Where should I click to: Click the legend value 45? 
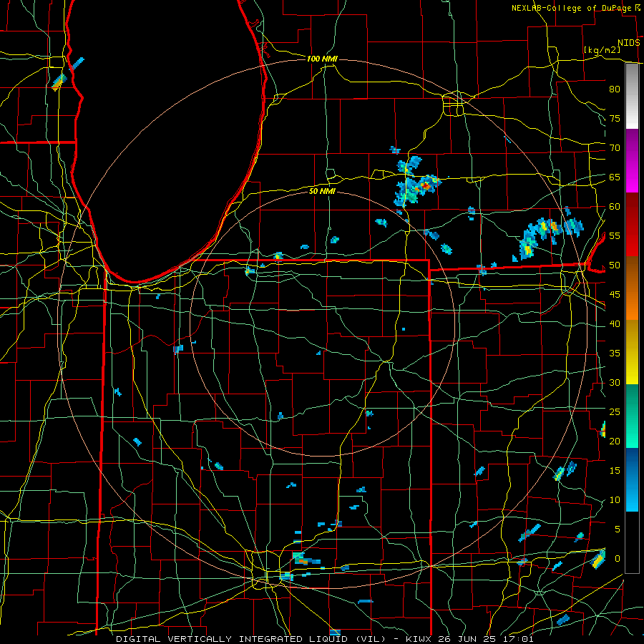(615, 295)
